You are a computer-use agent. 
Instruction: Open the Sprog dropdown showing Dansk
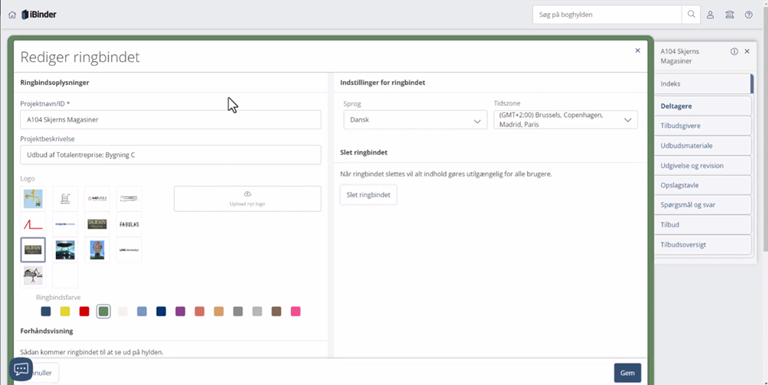(415, 120)
